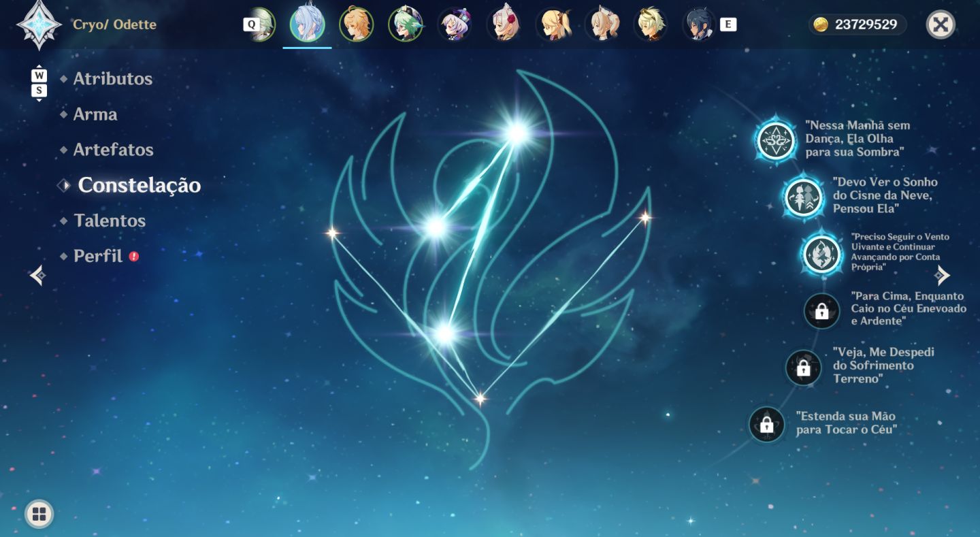The image size is (980, 537).
Task: Select the Constelação menu item
Action: tap(139, 185)
